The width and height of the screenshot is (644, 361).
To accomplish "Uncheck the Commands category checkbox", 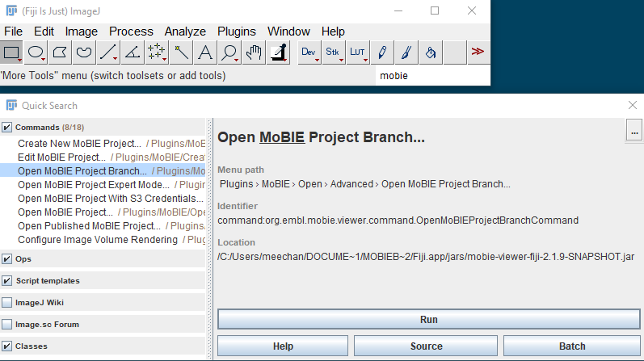I will tap(6, 128).
